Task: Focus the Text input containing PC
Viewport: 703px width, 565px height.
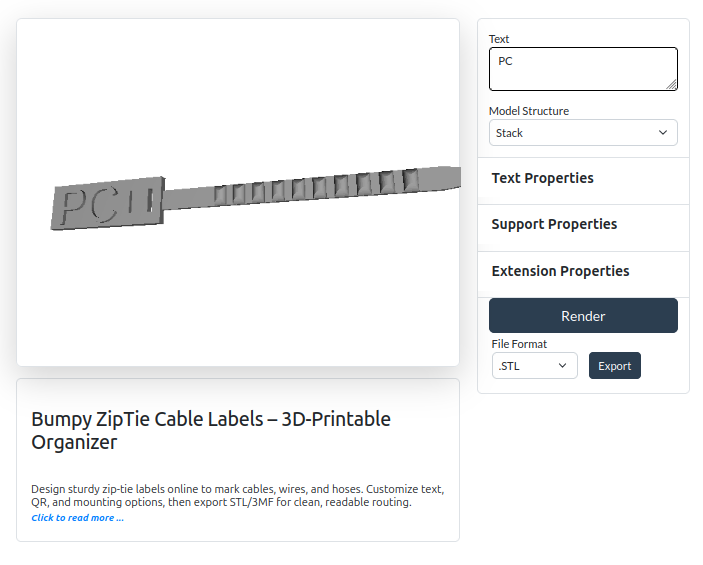Action: [x=580, y=69]
